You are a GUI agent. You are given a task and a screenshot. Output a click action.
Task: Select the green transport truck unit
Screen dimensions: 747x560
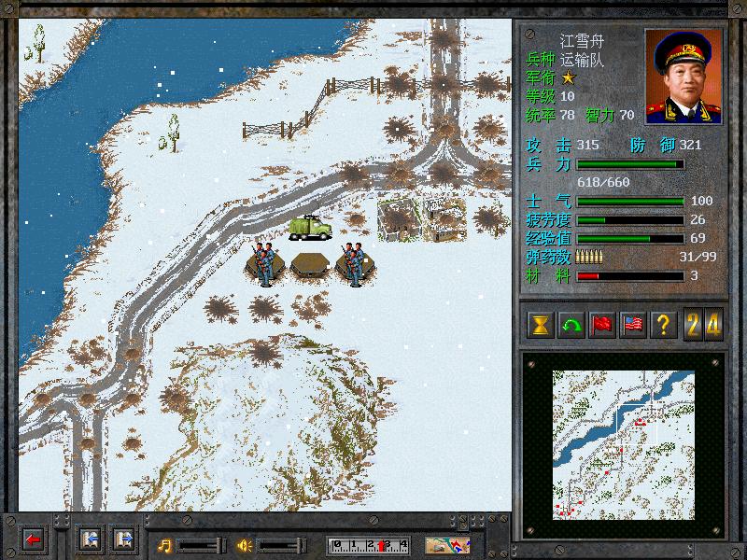point(311,227)
